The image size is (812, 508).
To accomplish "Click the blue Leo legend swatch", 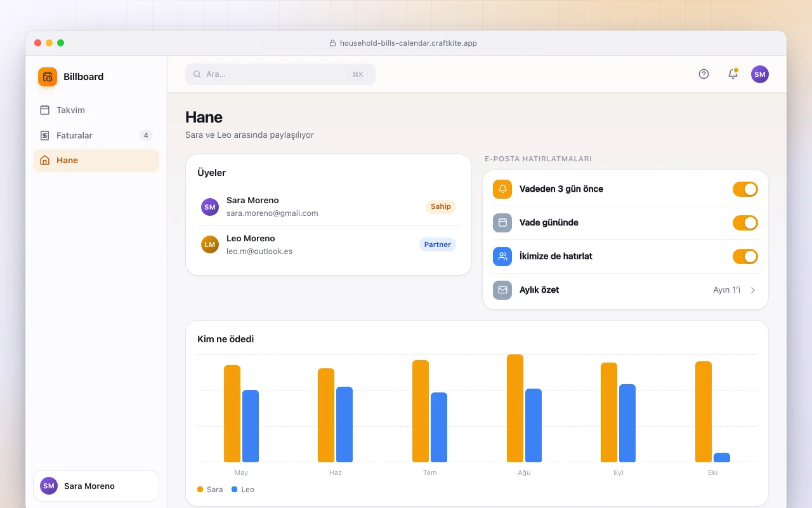I will point(235,490).
